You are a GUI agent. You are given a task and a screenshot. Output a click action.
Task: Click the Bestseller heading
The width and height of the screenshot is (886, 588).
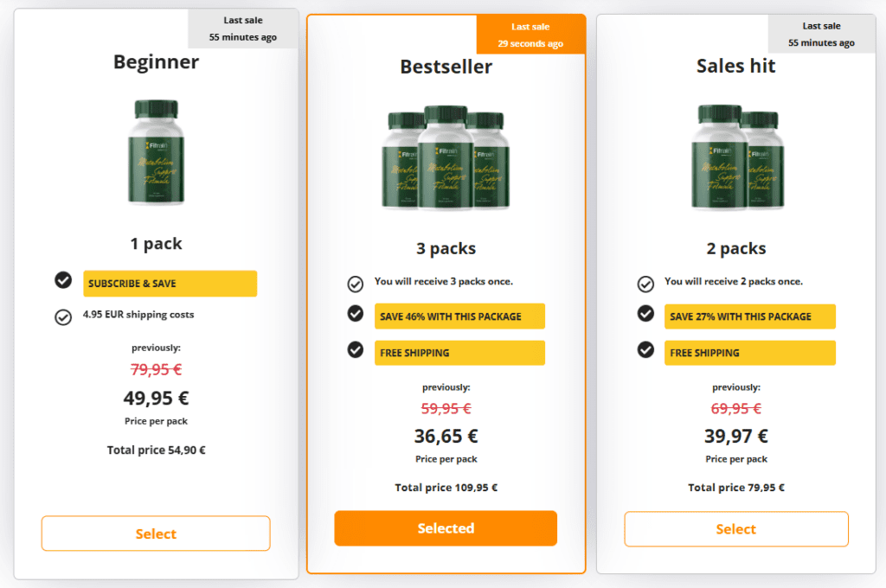(x=446, y=67)
